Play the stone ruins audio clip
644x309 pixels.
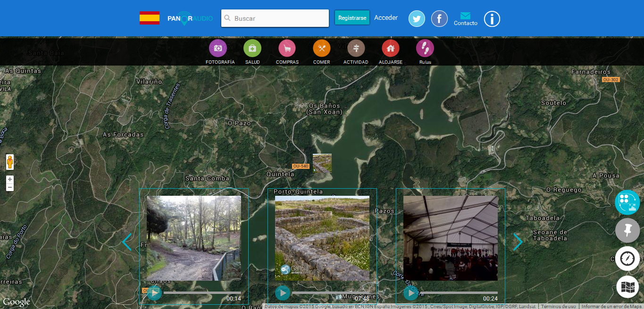click(x=283, y=293)
